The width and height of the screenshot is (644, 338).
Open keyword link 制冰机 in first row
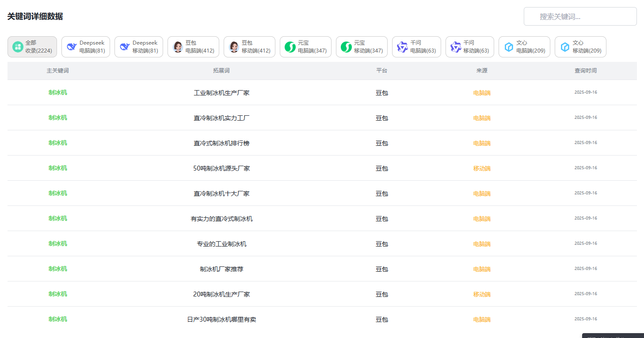pyautogui.click(x=57, y=92)
